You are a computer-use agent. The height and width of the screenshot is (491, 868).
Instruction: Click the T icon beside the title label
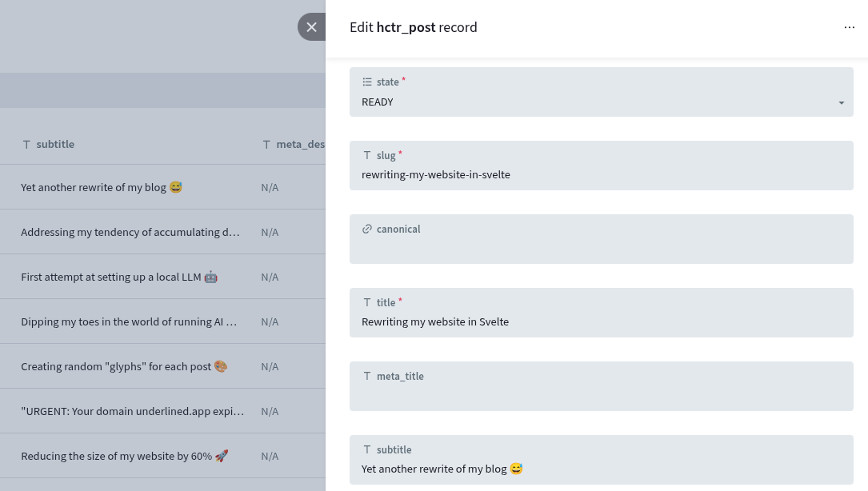367,302
